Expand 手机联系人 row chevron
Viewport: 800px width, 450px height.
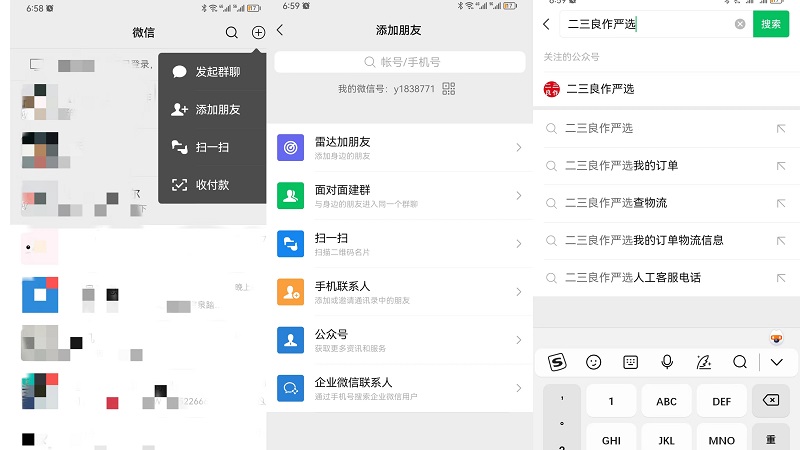519,292
